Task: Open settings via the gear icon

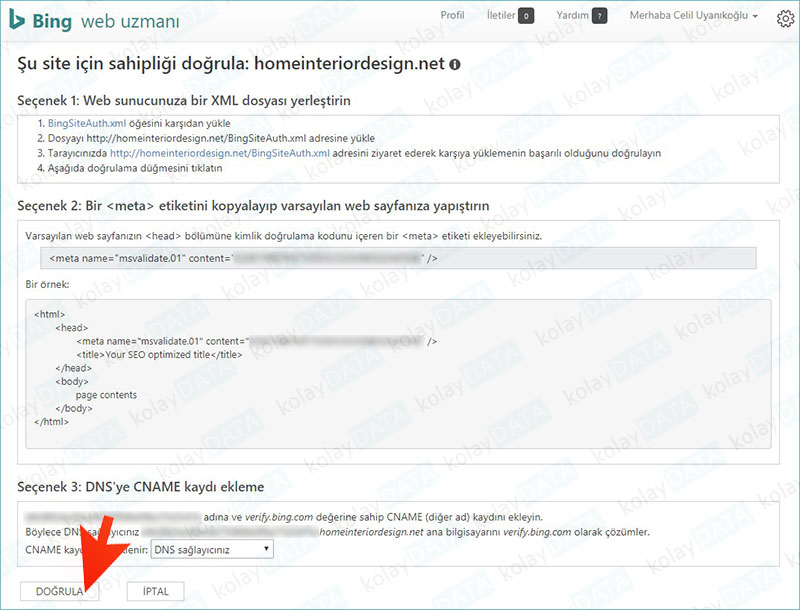Action: (x=784, y=18)
